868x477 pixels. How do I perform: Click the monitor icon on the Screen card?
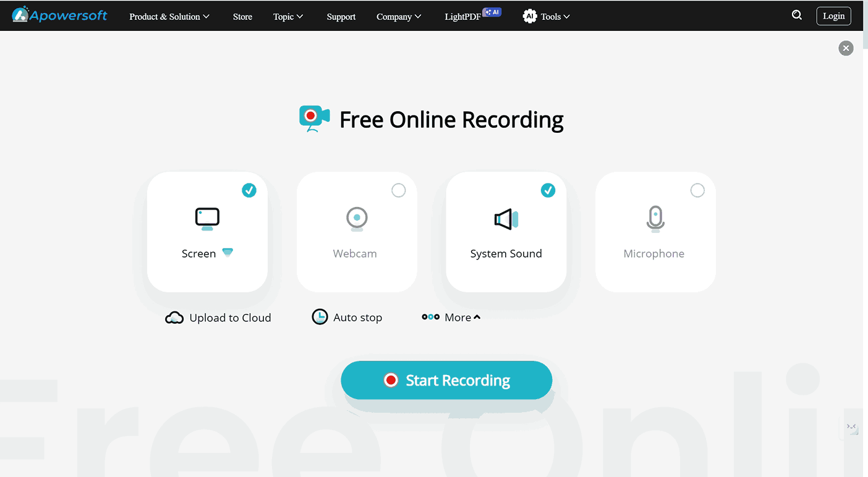pos(207,219)
